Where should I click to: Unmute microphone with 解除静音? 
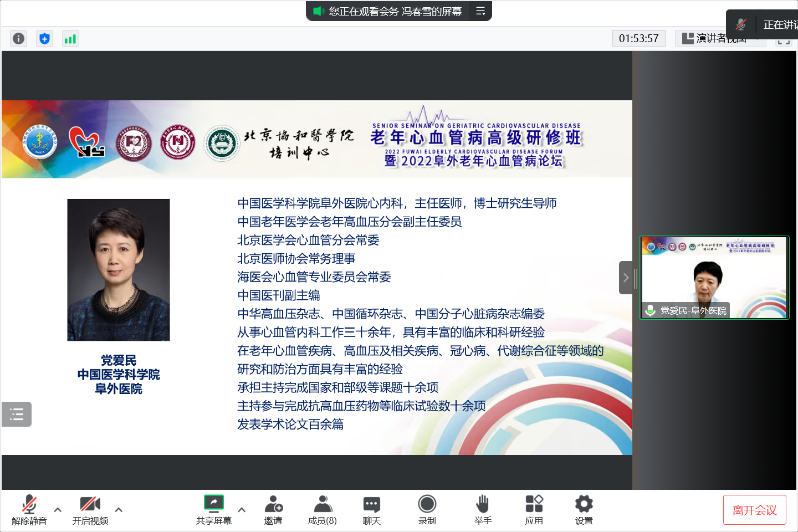[x=29, y=509]
